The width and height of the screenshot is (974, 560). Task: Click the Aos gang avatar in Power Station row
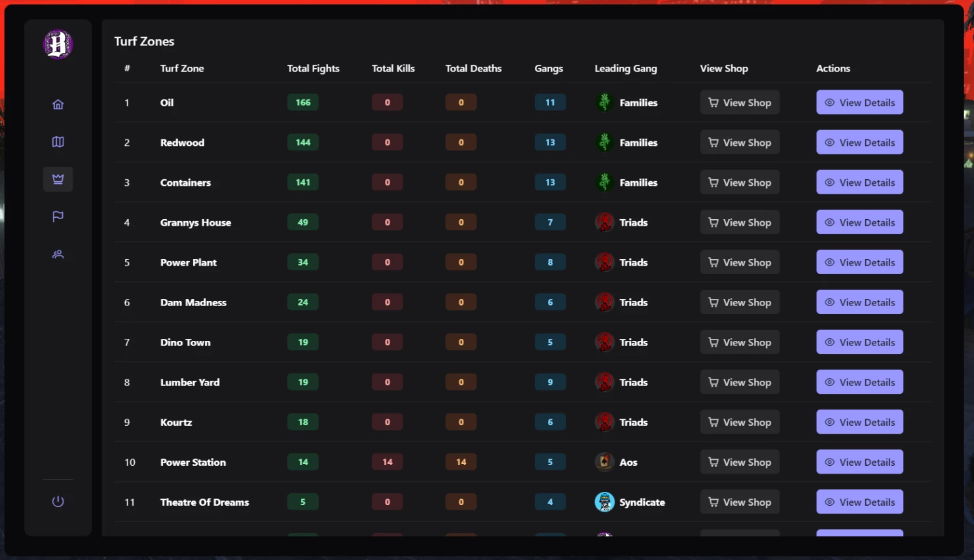coord(604,462)
